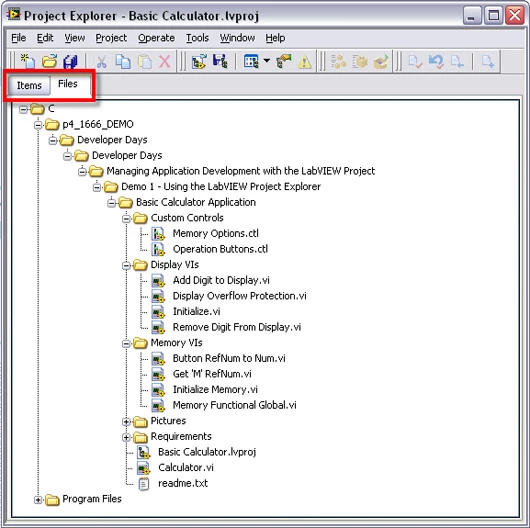Click the Cut scissors icon
Screen dimensions: 530x528
[x=101, y=62]
